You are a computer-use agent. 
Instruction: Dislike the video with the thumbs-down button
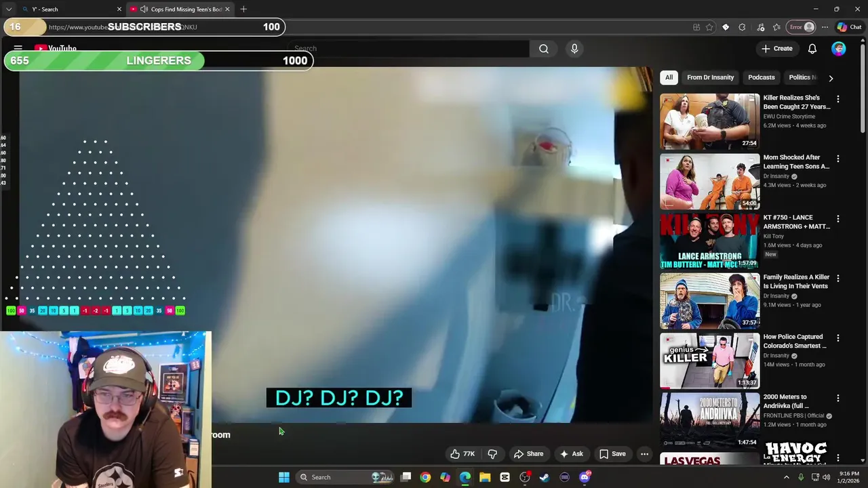pos(493,454)
